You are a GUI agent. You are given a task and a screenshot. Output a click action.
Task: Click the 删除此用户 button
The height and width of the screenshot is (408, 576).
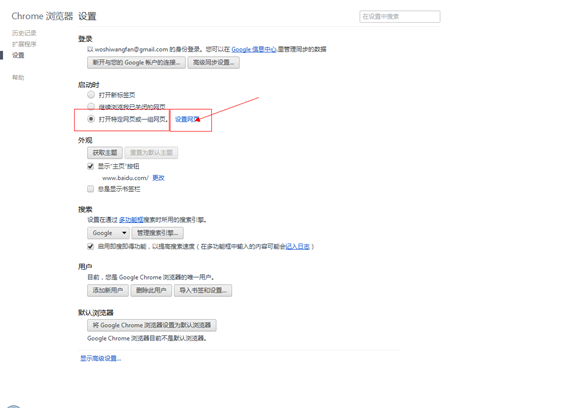coord(151,290)
